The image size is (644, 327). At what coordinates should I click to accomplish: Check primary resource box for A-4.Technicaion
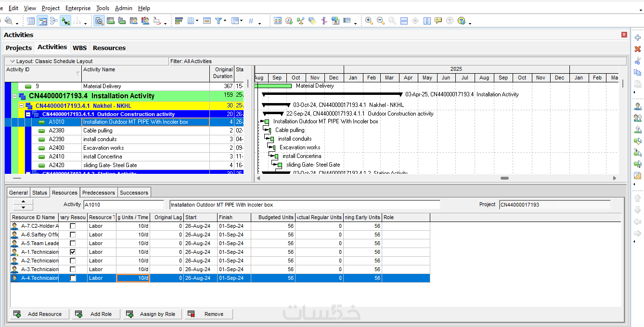(x=73, y=278)
